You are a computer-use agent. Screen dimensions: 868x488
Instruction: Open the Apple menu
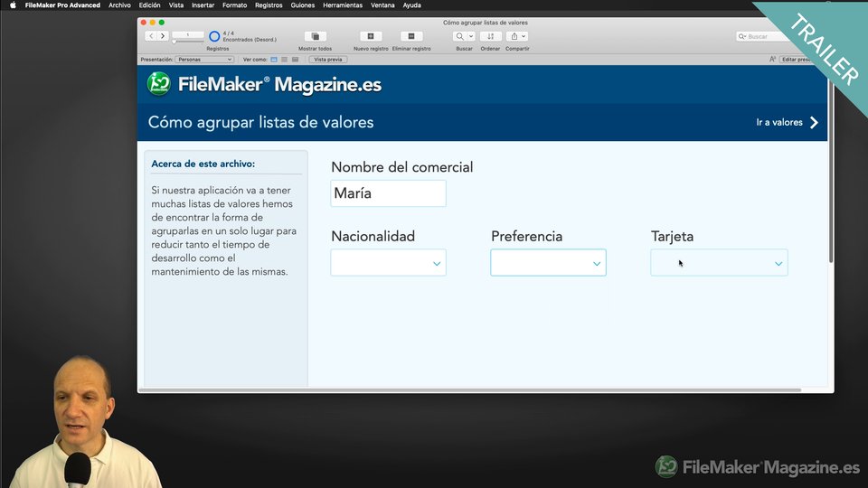coord(13,5)
